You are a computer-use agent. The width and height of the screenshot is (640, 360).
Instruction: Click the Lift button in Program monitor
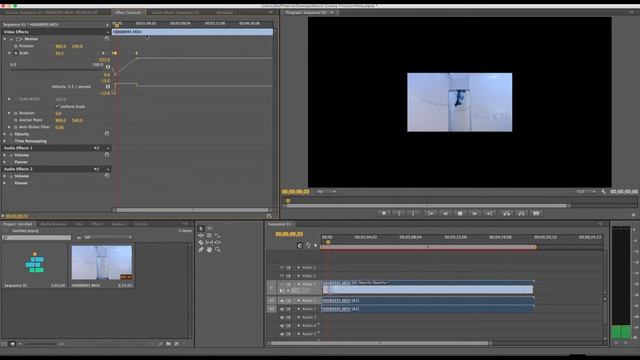click(507, 213)
